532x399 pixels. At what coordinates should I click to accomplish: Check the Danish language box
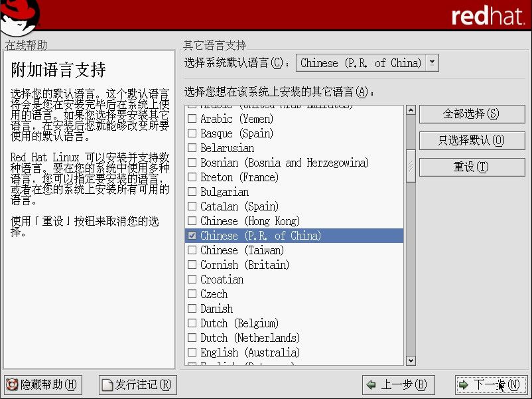[192, 308]
